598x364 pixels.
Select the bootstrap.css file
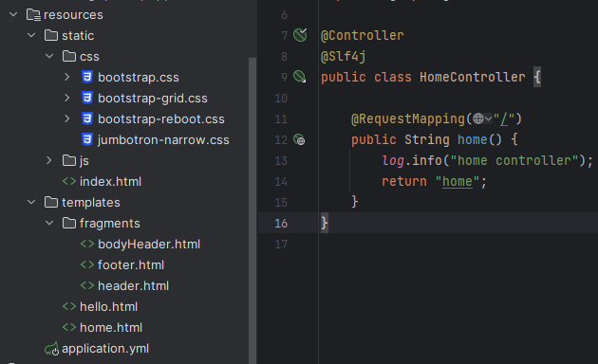coord(139,78)
